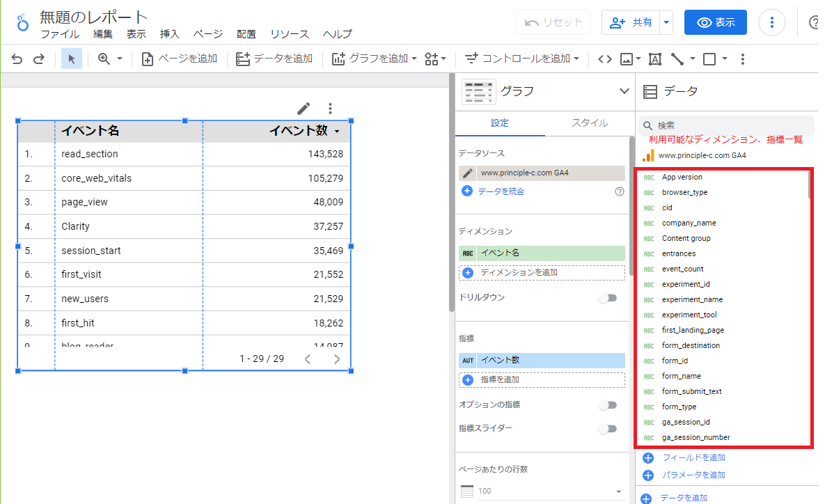Enable the ドリルダウン toggle
The height and width of the screenshot is (504, 825).
pos(608,298)
